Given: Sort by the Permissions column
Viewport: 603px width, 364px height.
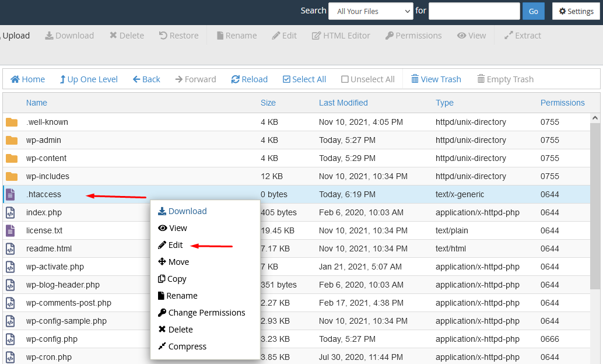Looking at the screenshot, I should 563,103.
